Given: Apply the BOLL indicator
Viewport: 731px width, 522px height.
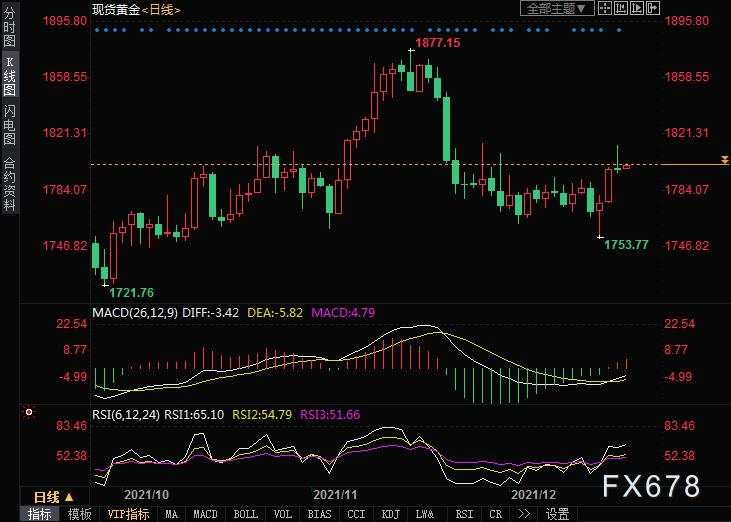Looking at the screenshot, I should pyautogui.click(x=246, y=514).
